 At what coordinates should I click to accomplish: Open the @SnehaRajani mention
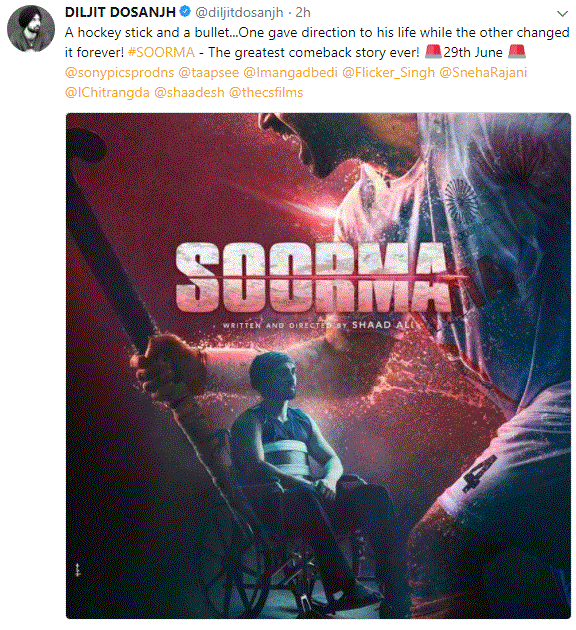click(483, 73)
